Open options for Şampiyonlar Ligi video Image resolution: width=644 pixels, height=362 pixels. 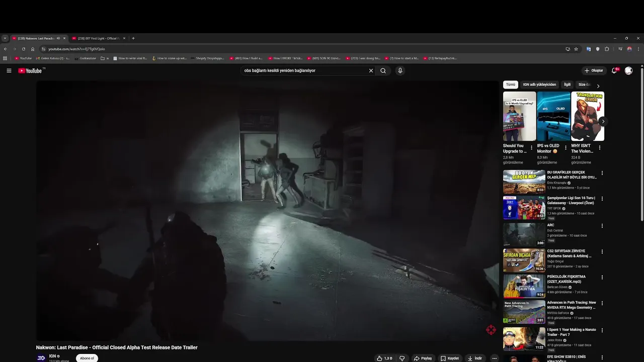602,199
